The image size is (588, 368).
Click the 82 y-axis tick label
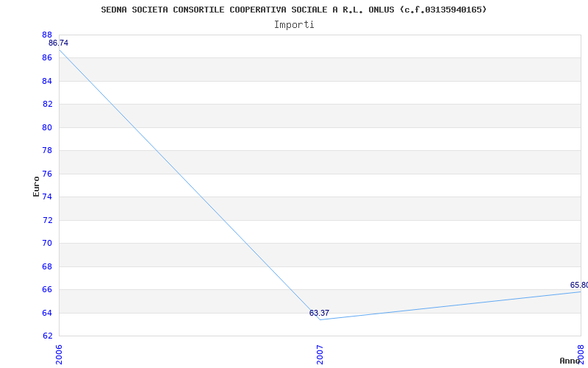click(47, 104)
